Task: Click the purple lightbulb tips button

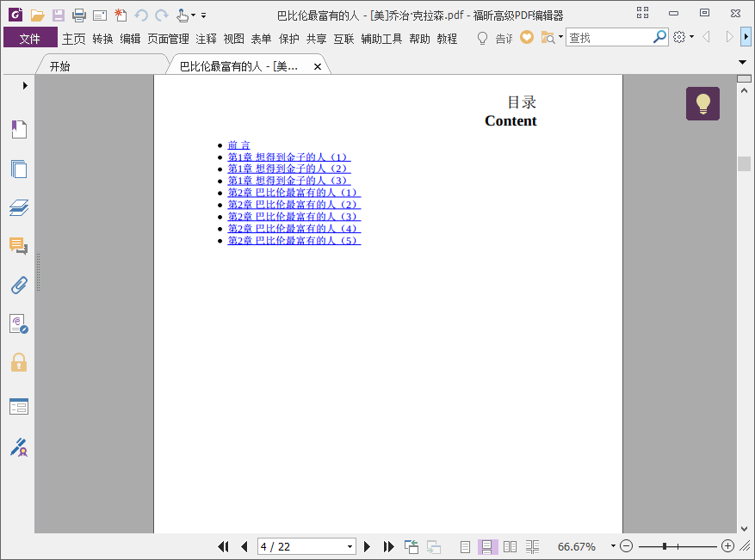Action: click(x=702, y=103)
